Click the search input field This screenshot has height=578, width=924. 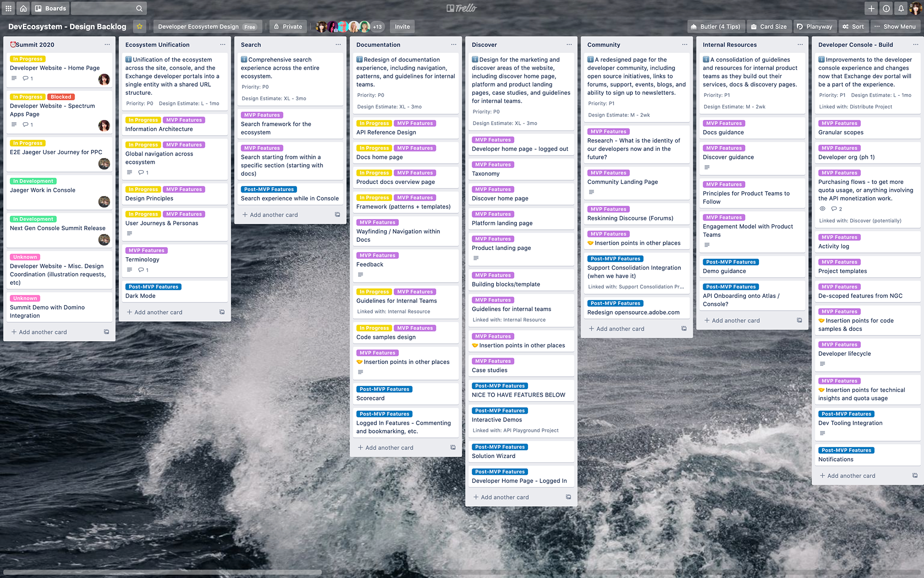[x=109, y=8]
